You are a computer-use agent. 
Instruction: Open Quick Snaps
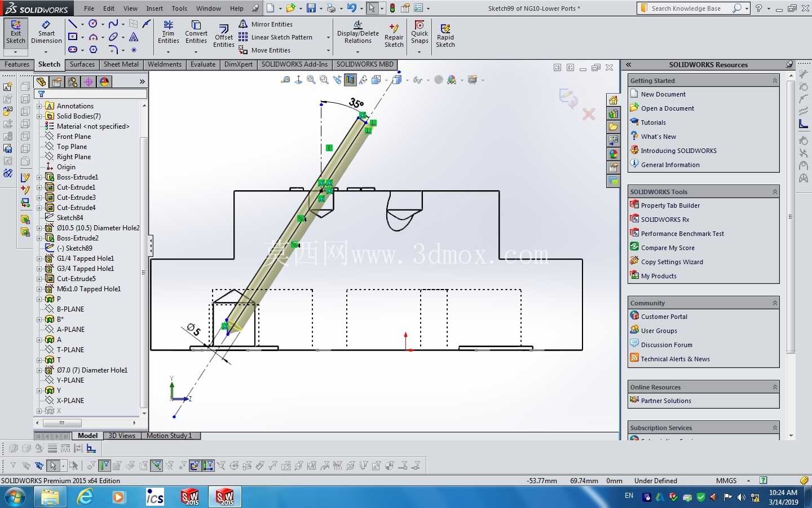[x=420, y=33]
